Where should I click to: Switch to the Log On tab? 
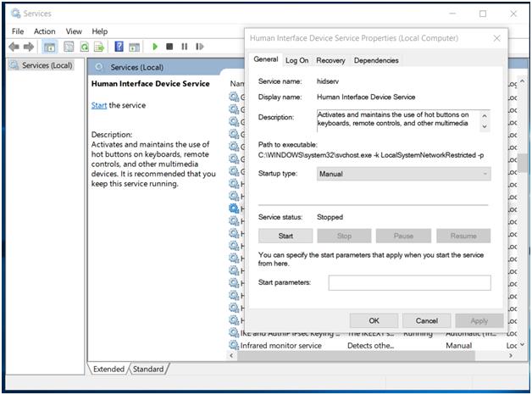pos(296,60)
